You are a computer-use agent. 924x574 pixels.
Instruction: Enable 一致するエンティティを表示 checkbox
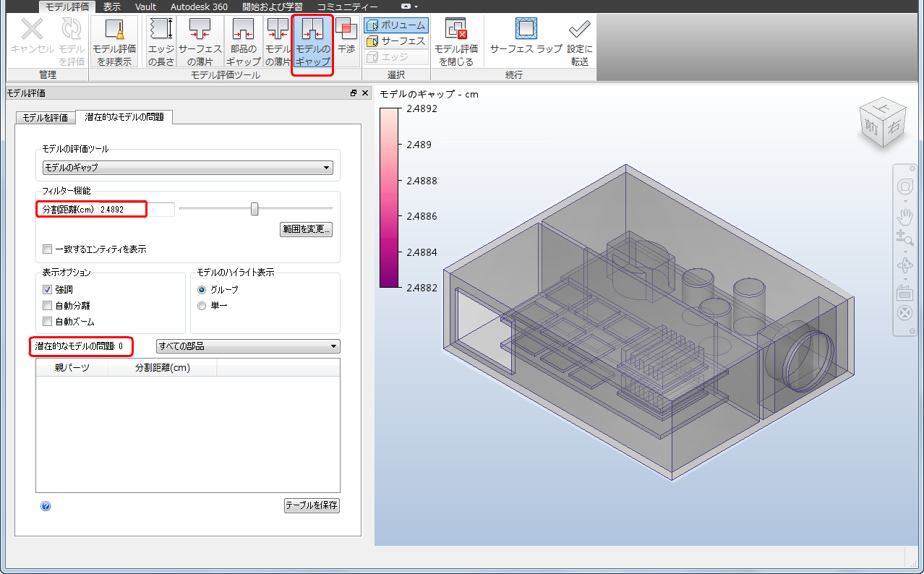[x=48, y=249]
